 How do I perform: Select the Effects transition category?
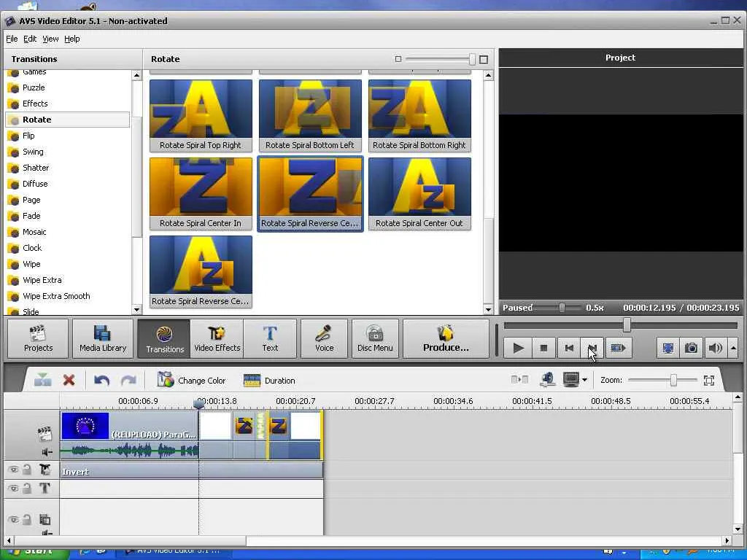35,104
